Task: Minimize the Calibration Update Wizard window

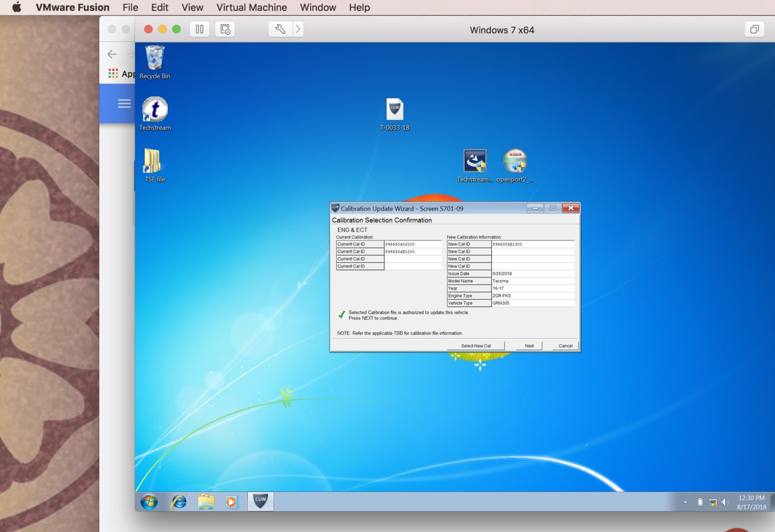Action: coord(535,208)
